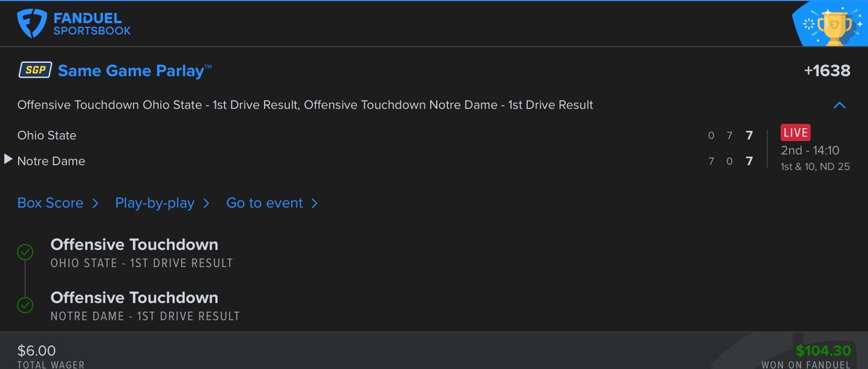Click the TOTAL WAGER label
868x369 pixels.
point(49,365)
